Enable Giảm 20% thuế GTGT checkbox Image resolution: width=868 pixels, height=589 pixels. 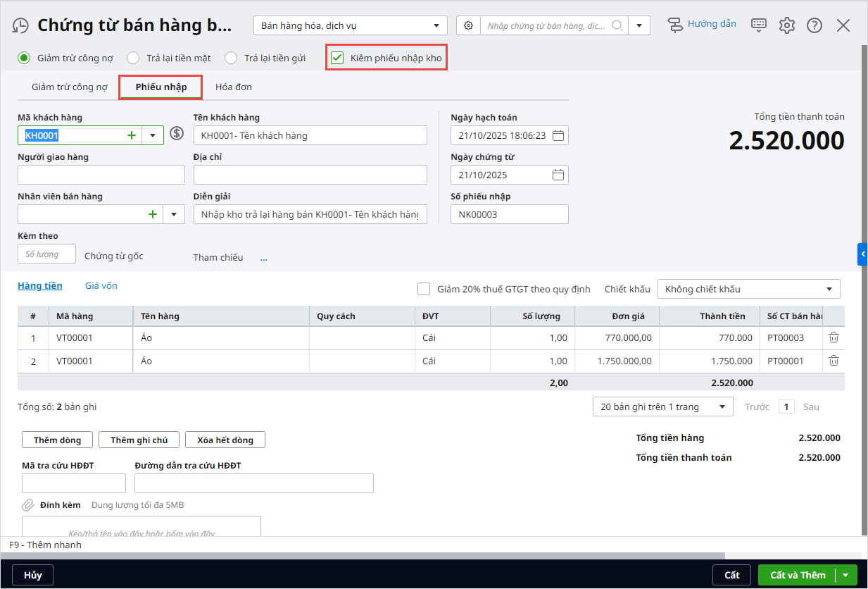(x=424, y=289)
